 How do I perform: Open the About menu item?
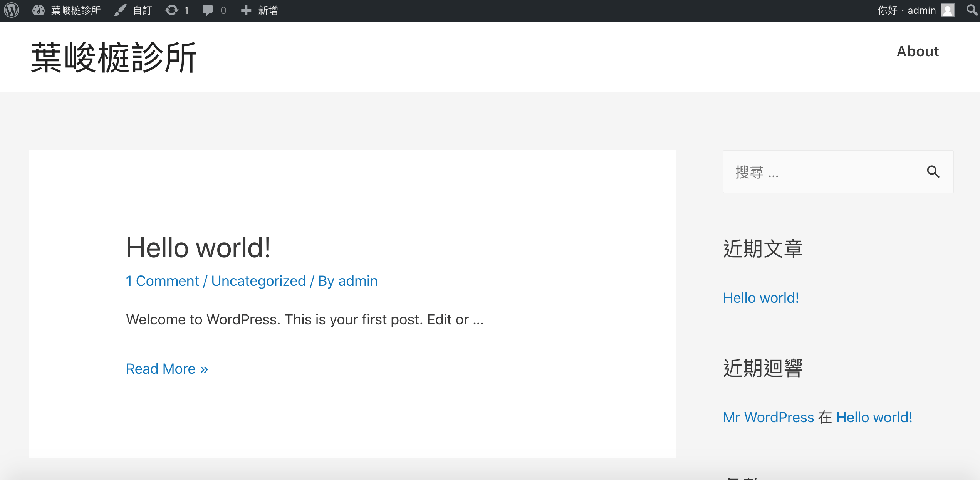click(918, 52)
